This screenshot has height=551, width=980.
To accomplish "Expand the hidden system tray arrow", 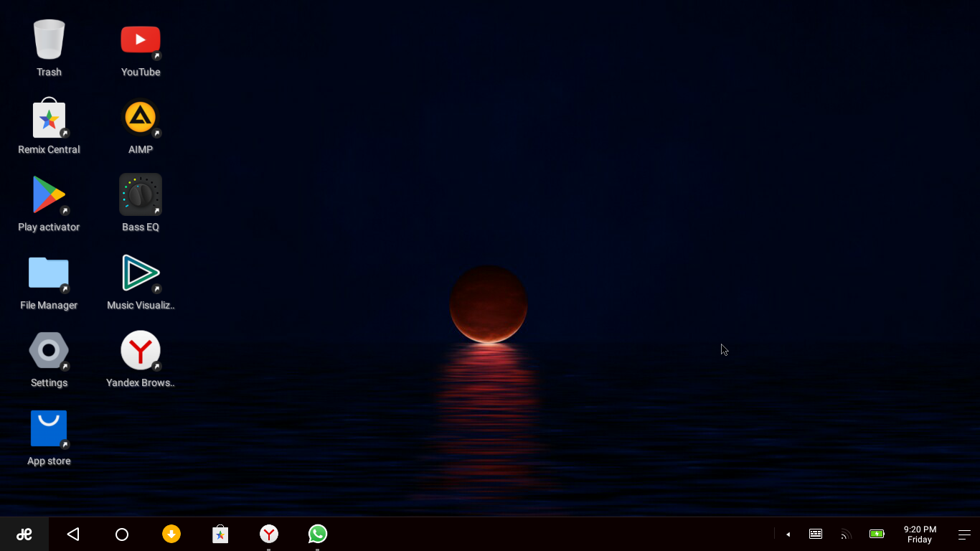I will tap(788, 534).
